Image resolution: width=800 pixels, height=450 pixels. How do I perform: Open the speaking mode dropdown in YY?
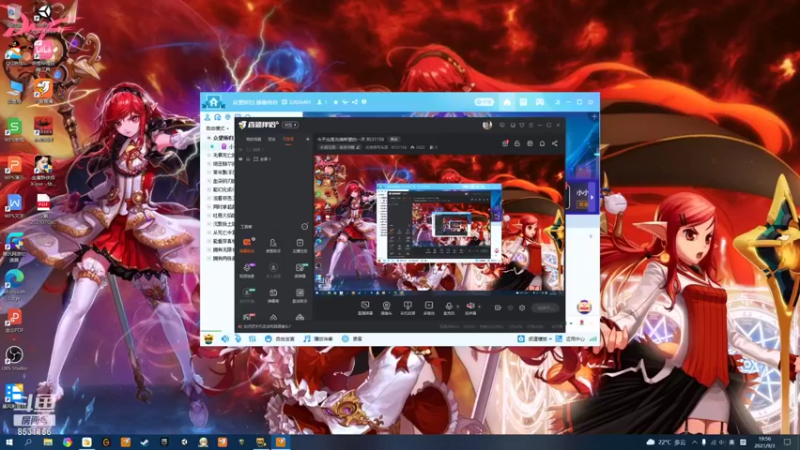(217, 128)
